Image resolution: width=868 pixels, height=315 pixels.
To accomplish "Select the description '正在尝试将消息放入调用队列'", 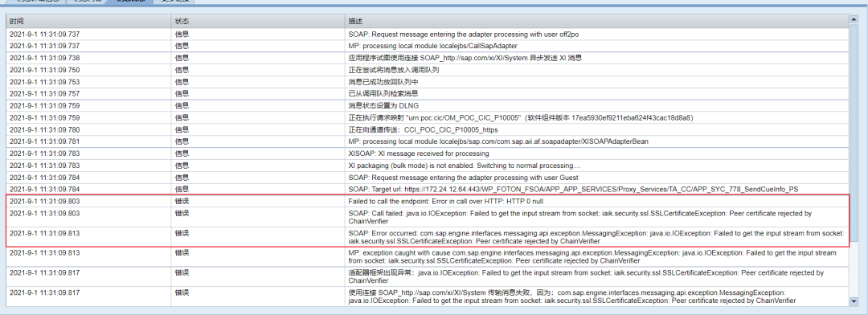I will tap(394, 70).
